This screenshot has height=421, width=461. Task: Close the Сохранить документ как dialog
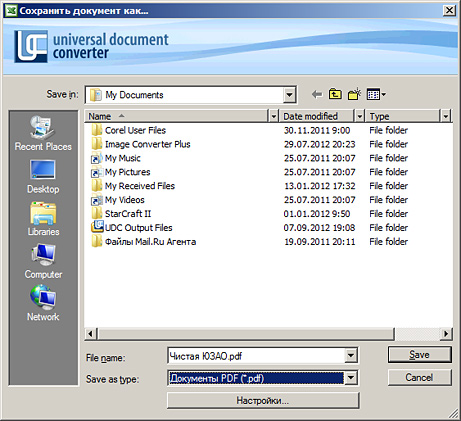pos(449,11)
